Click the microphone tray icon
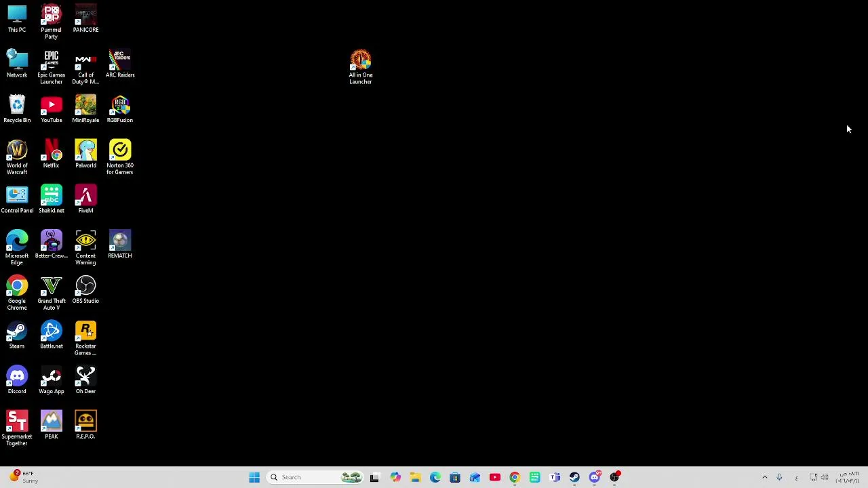The height and width of the screenshot is (488, 868). 779,477
